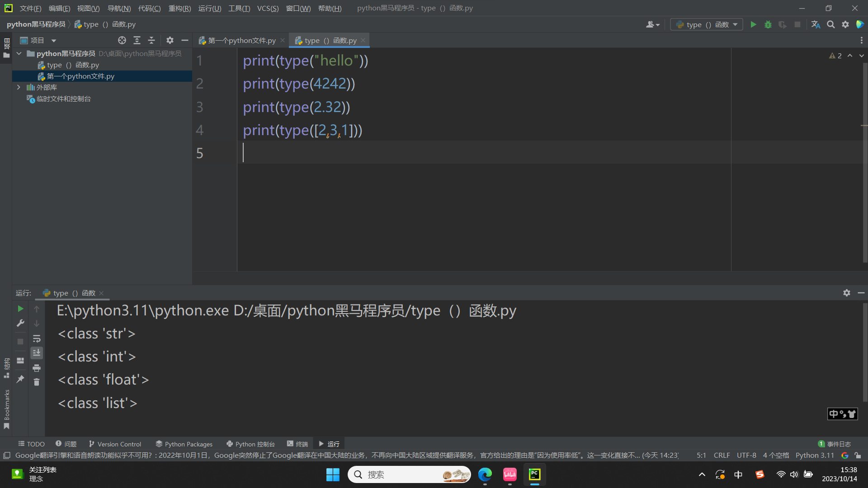
Task: Switch to 第一个python文件.py editor tab
Action: (x=241, y=40)
